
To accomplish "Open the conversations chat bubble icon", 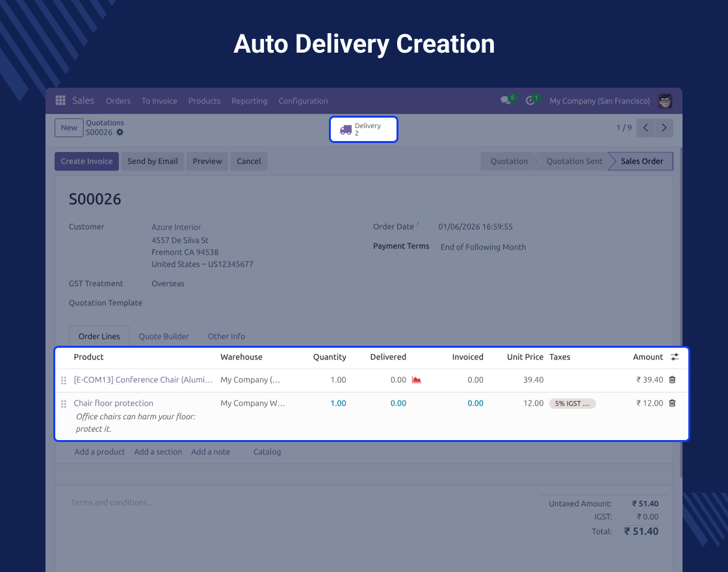I will coord(506,100).
